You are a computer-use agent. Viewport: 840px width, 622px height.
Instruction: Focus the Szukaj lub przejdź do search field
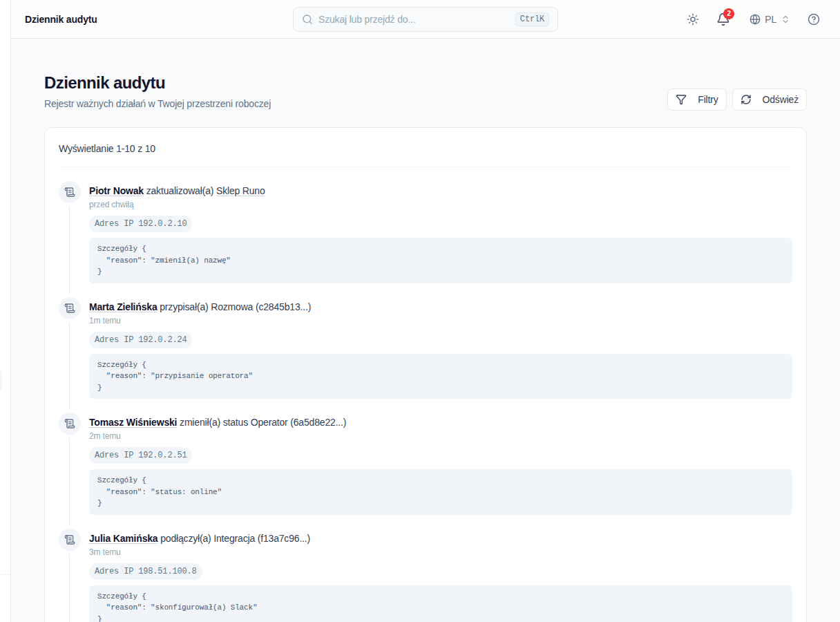[x=426, y=19]
